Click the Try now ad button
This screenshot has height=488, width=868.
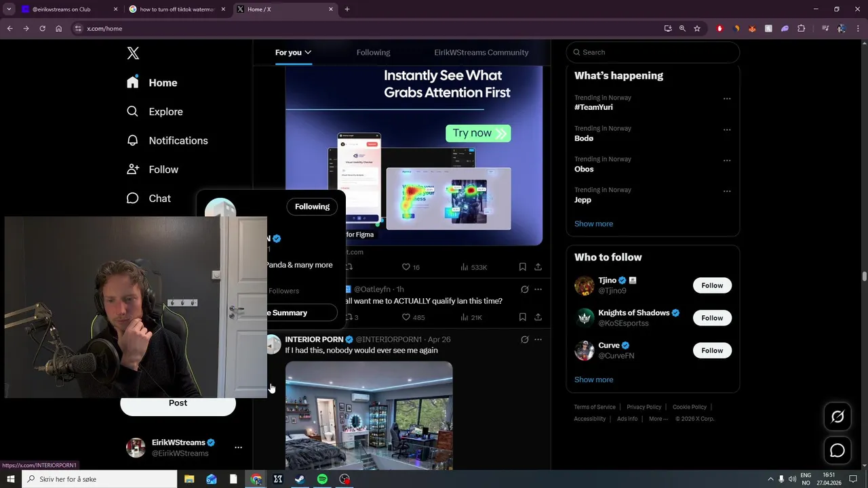(x=478, y=133)
